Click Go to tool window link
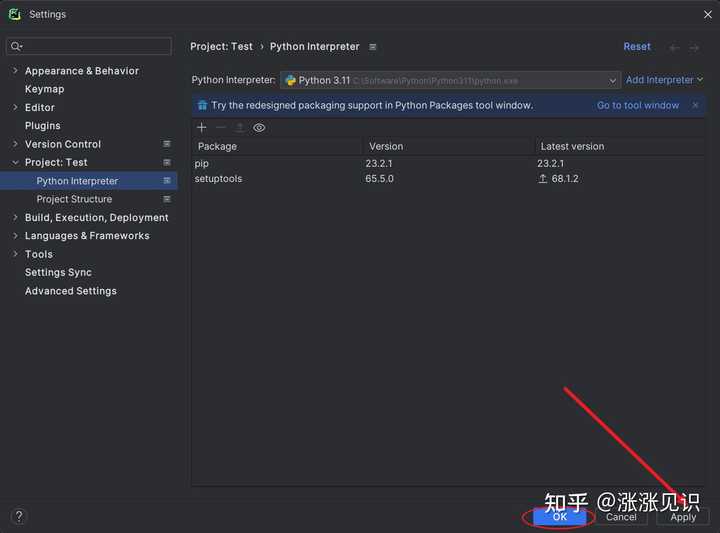This screenshot has width=720, height=533. tap(638, 105)
